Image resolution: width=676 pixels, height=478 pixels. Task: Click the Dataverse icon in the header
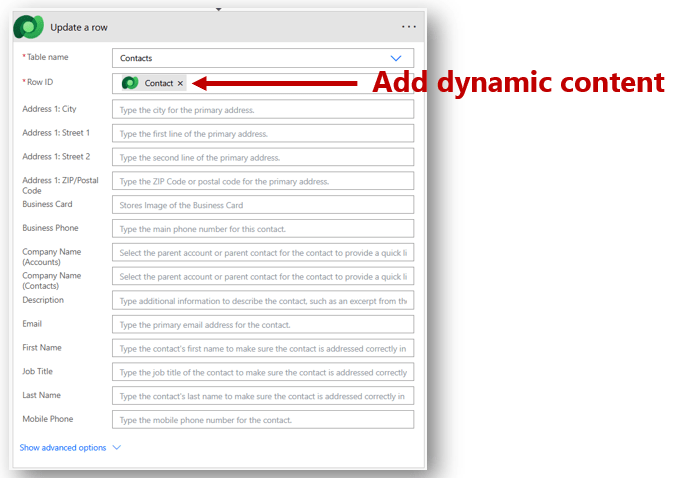[x=29, y=27]
